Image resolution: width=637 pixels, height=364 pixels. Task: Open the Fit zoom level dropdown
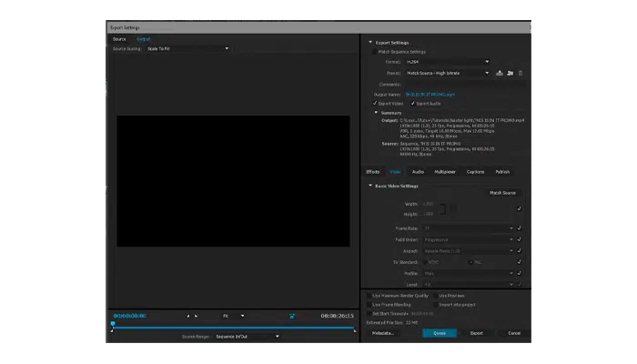[233, 316]
